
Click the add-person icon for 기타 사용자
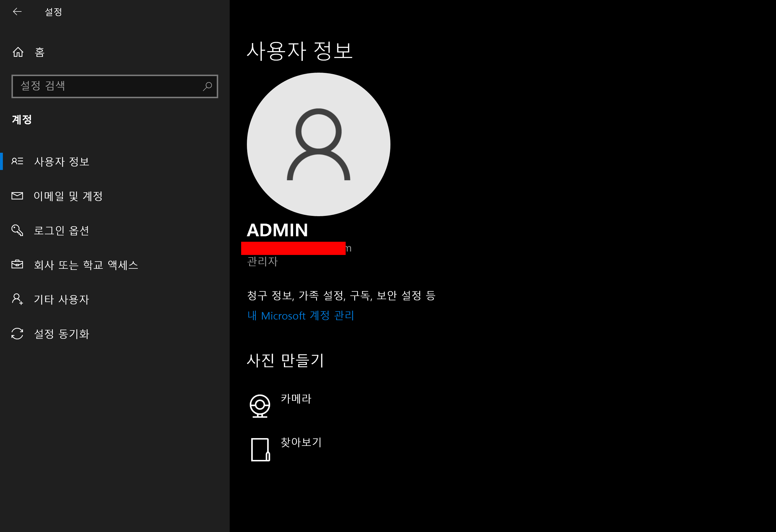coord(17,299)
